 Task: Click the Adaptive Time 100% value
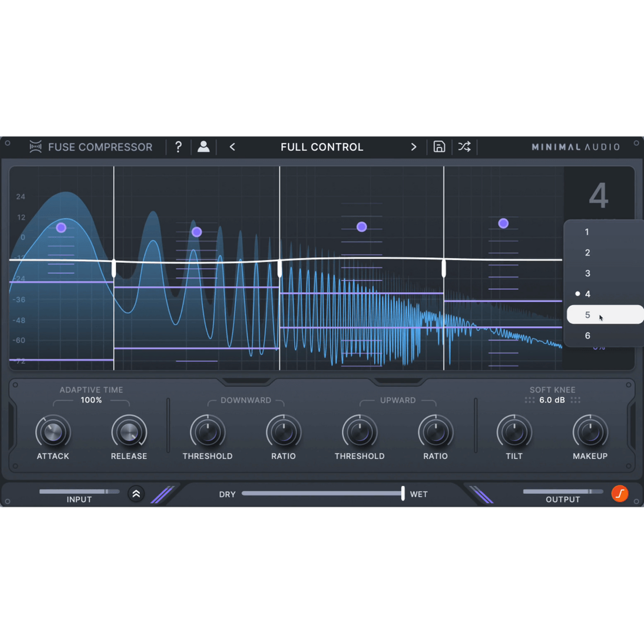91,400
